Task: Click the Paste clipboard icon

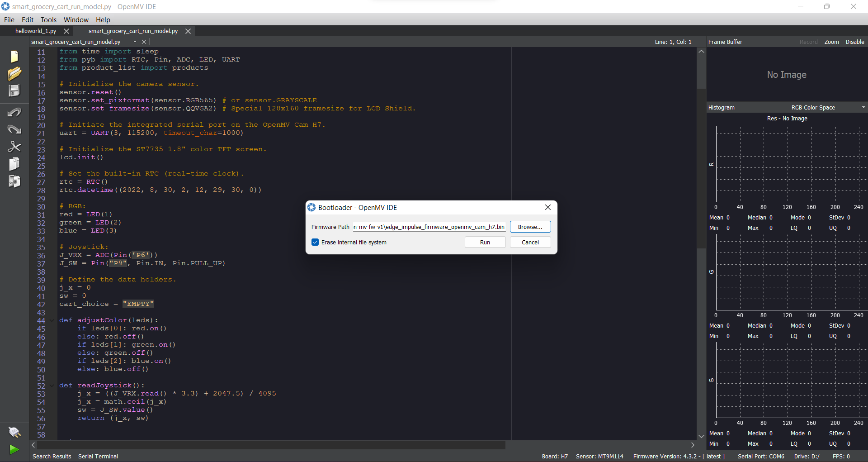Action: click(x=14, y=181)
